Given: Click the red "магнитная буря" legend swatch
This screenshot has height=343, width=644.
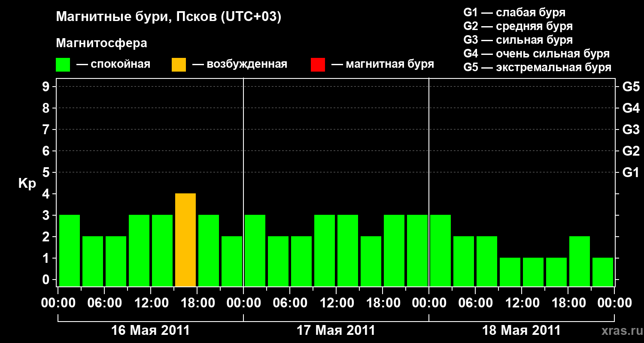Looking at the screenshot, I should click(x=318, y=65).
